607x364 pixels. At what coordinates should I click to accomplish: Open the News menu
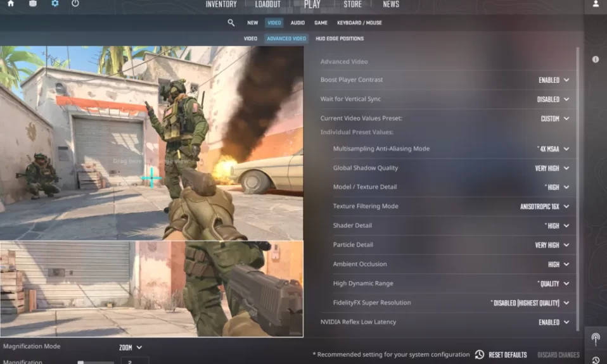coord(391,4)
